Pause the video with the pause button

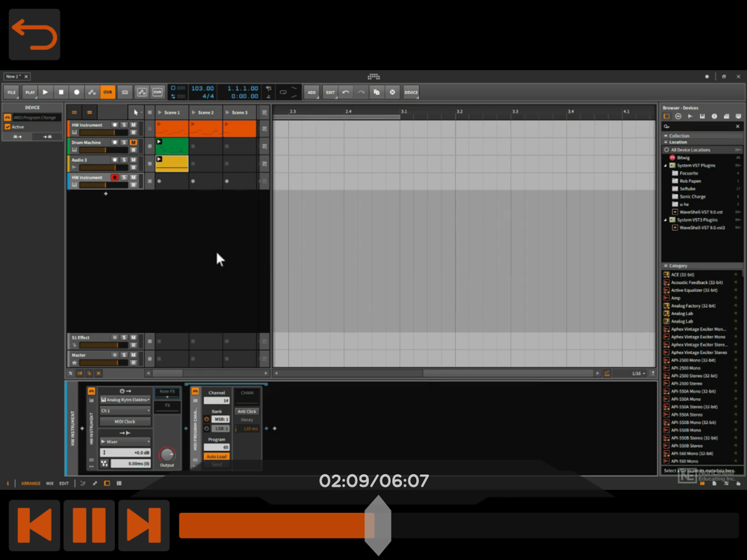pyautogui.click(x=89, y=525)
